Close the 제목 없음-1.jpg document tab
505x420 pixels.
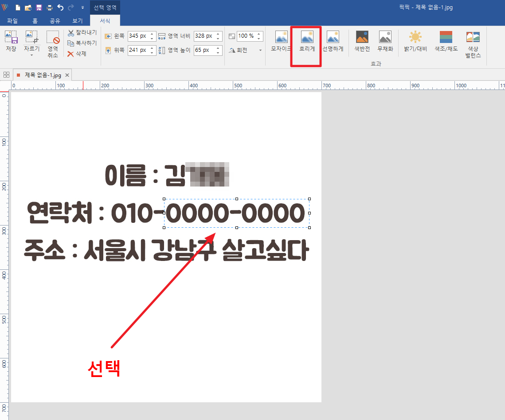pos(67,75)
